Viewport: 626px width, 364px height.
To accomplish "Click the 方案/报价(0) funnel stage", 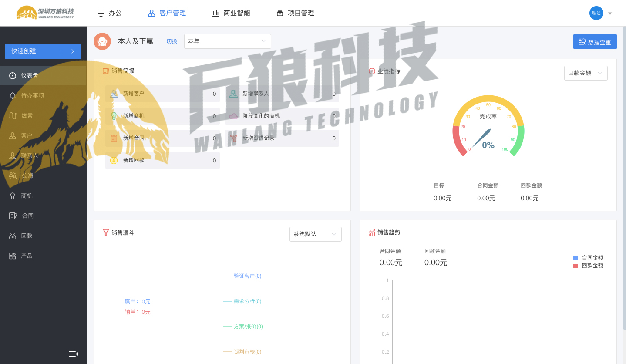I will [248, 327].
